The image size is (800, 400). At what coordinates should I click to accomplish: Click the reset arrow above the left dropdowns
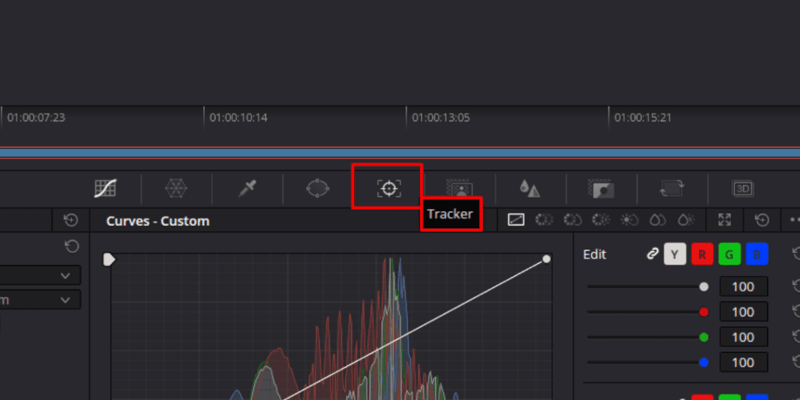[72, 246]
